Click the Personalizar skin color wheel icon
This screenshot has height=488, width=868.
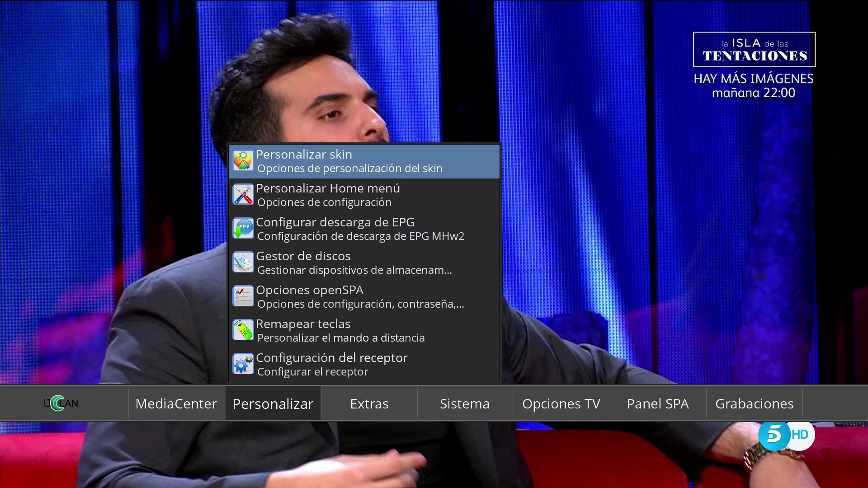pos(243,161)
